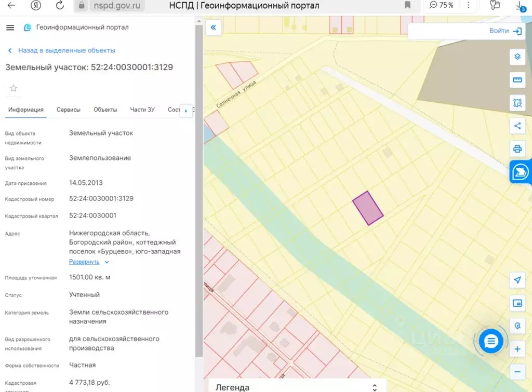The height and width of the screenshot is (392, 532).
Task: Select the ruler measurement tool
Action: point(517,80)
